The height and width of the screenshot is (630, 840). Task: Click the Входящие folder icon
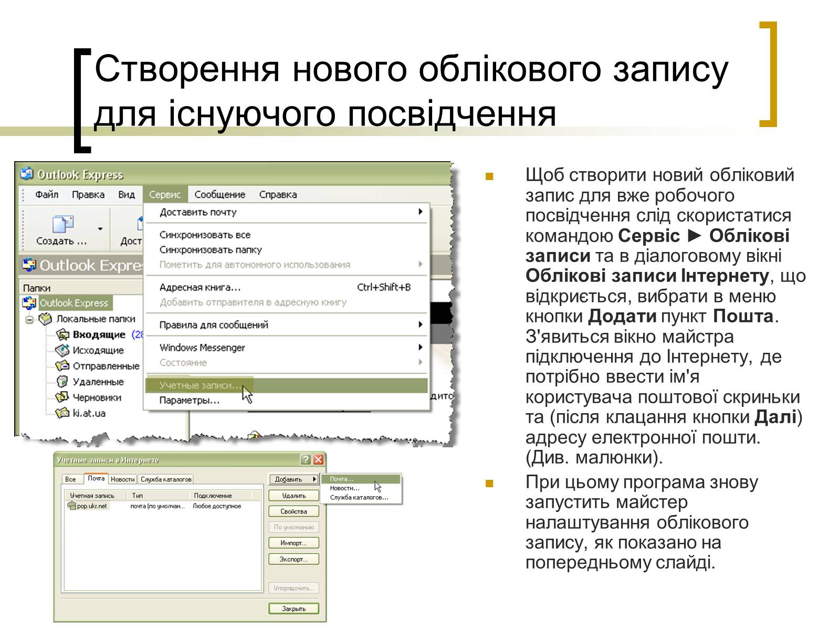62,334
